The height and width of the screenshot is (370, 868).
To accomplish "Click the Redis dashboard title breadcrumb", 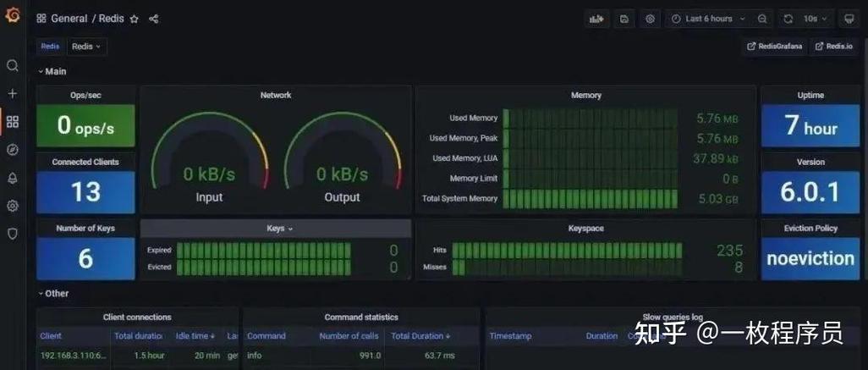I will click(112, 19).
